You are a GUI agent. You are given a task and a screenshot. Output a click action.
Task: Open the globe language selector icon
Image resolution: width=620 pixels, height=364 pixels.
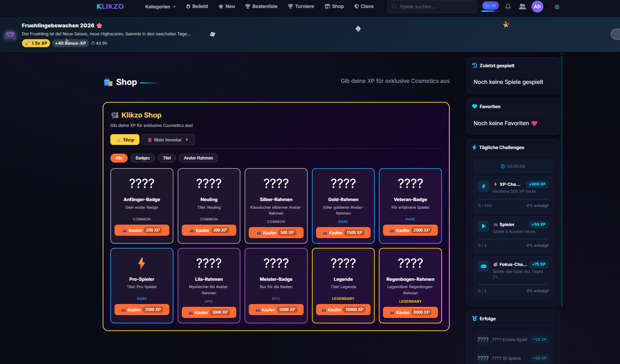(557, 7)
